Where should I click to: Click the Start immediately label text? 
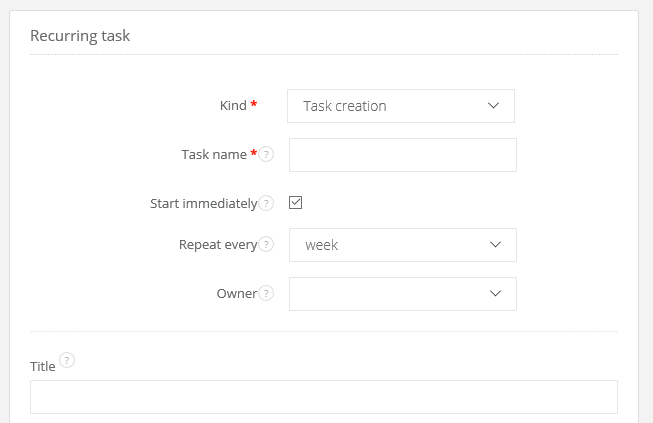203,204
